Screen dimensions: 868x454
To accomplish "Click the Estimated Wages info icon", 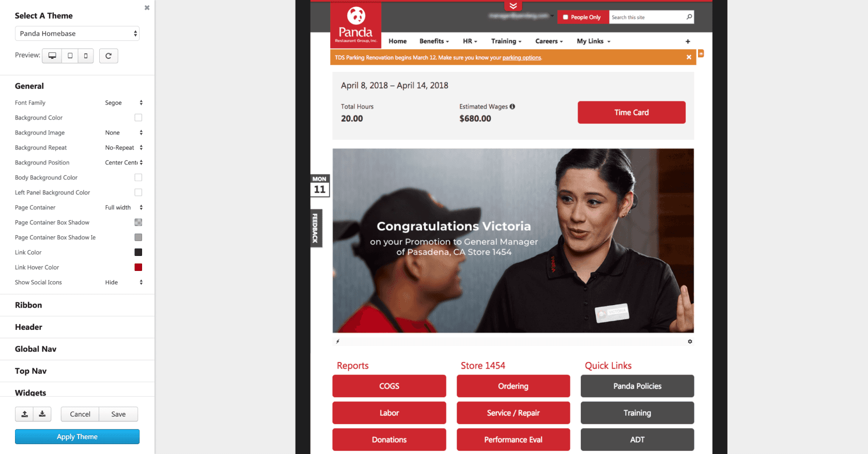I will tap(513, 107).
